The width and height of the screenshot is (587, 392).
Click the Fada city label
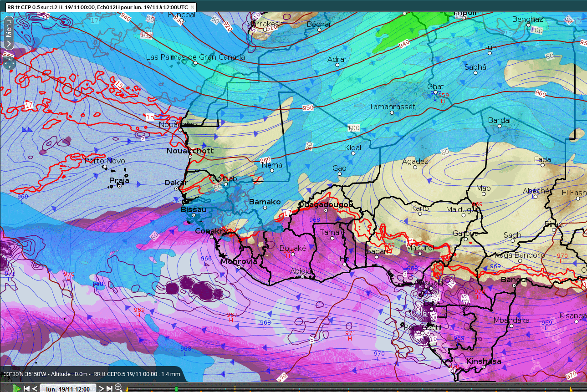[x=542, y=159]
